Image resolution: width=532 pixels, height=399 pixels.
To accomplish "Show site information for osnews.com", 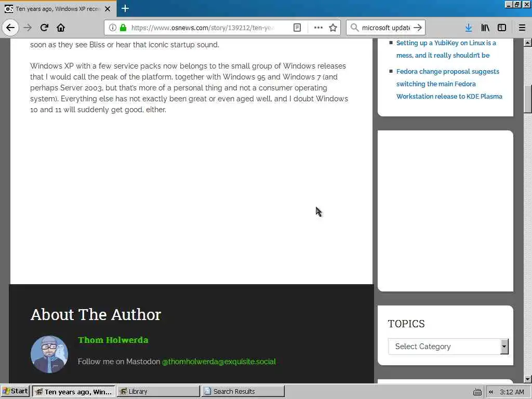I will pos(113,28).
